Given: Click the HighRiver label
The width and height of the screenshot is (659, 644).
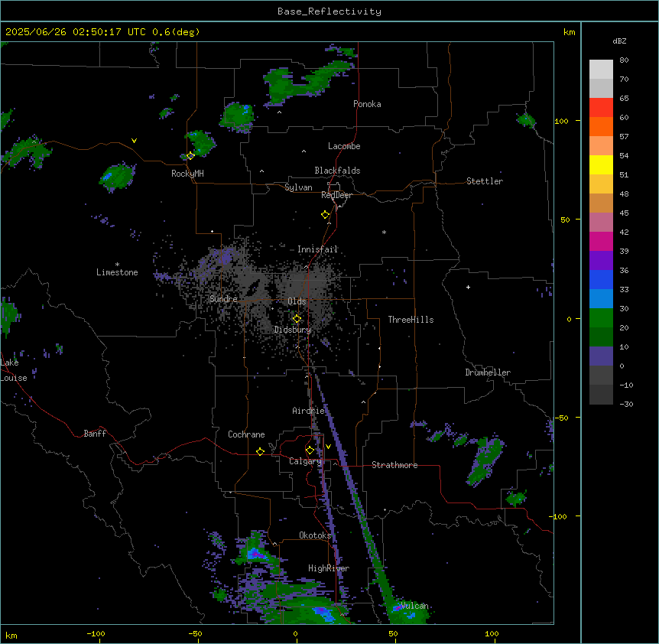Looking at the screenshot, I should tap(328, 568).
